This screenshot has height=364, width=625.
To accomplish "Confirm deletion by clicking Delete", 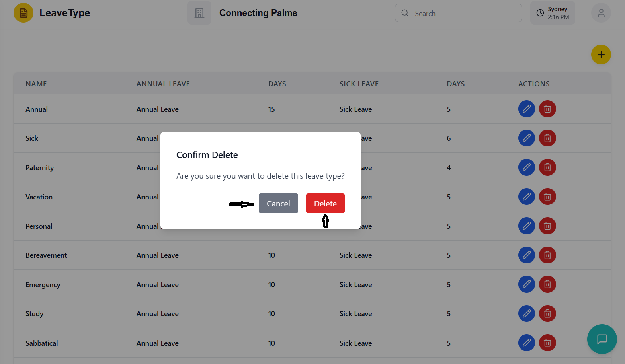I will coord(325,203).
